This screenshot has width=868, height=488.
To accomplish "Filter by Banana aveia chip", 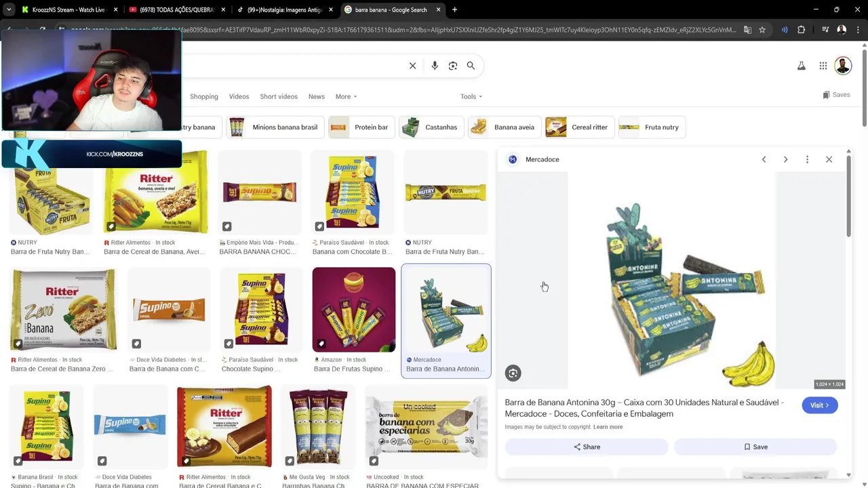I will coord(504,127).
